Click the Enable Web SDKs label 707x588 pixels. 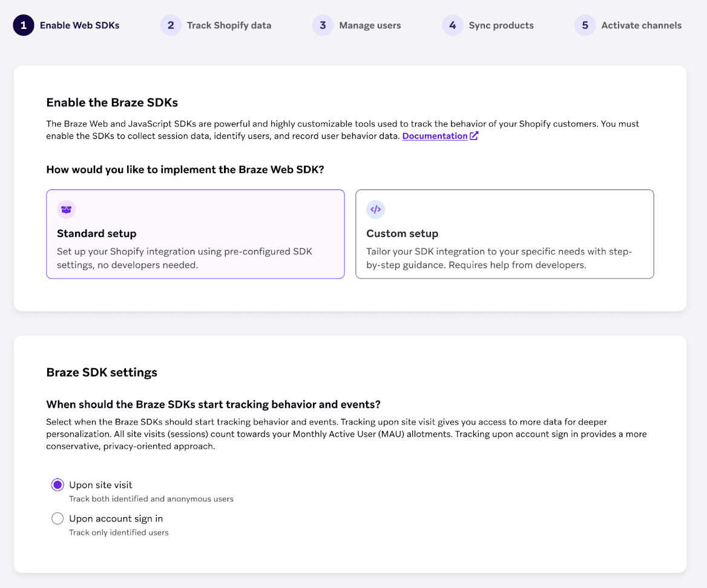click(x=79, y=25)
